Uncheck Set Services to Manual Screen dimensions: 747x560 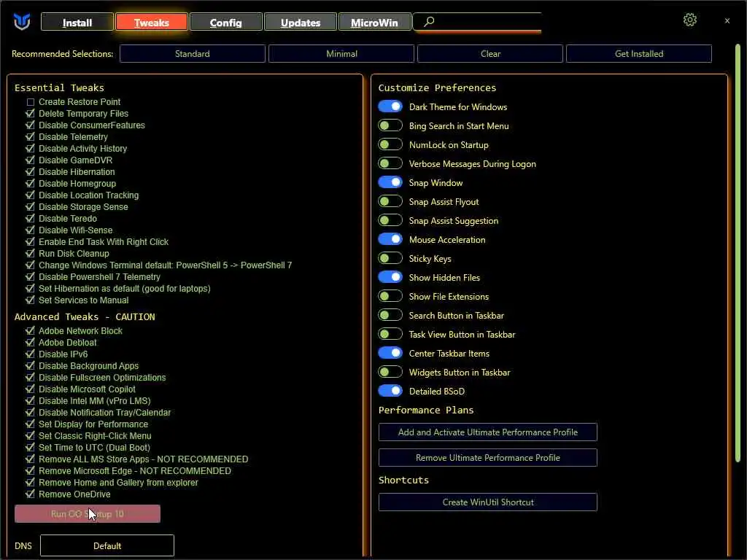point(31,300)
